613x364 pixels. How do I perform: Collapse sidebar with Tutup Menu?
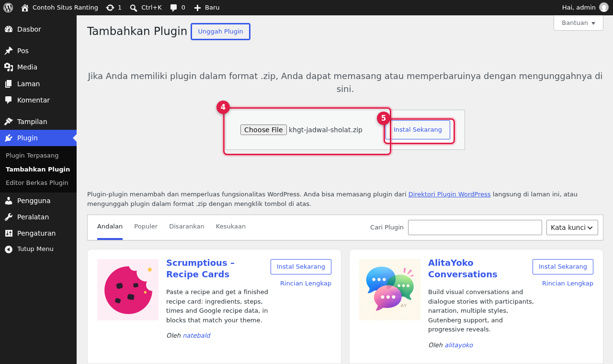pos(38,249)
